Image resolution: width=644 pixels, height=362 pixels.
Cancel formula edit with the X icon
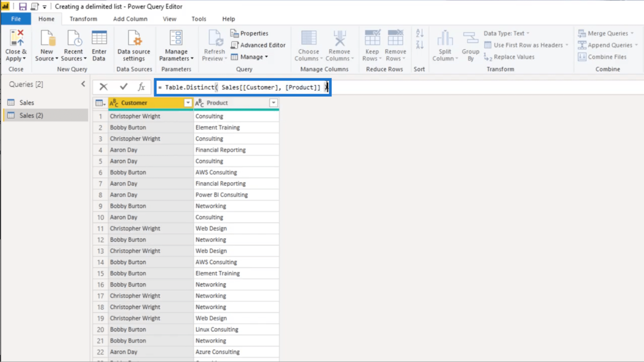(x=103, y=87)
